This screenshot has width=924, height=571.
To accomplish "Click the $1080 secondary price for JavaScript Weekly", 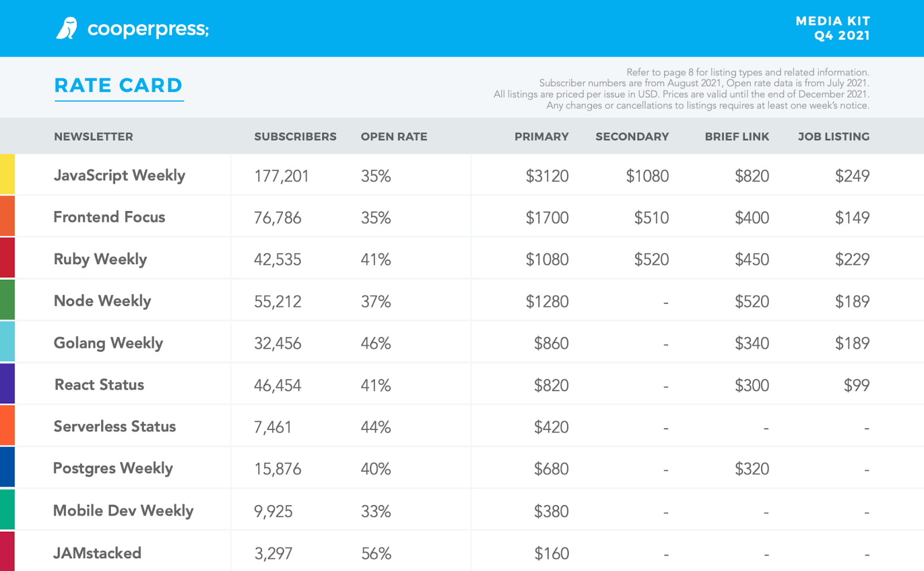I will point(647,176).
